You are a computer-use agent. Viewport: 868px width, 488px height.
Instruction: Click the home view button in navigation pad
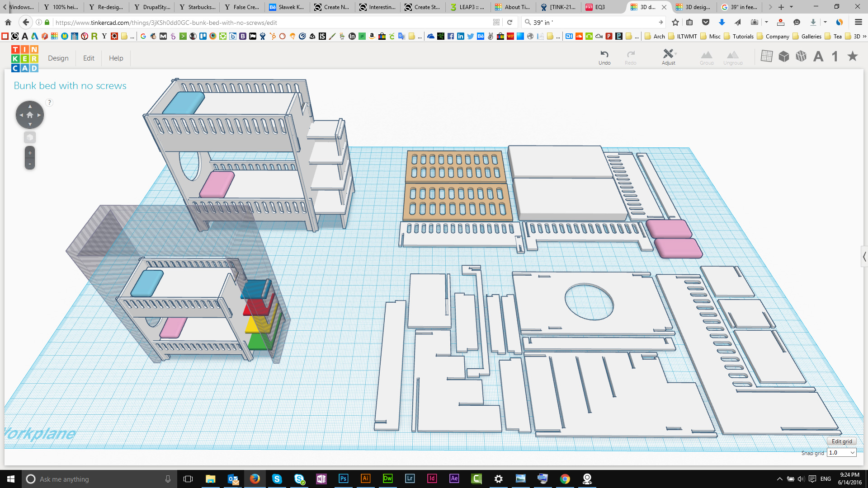30,115
